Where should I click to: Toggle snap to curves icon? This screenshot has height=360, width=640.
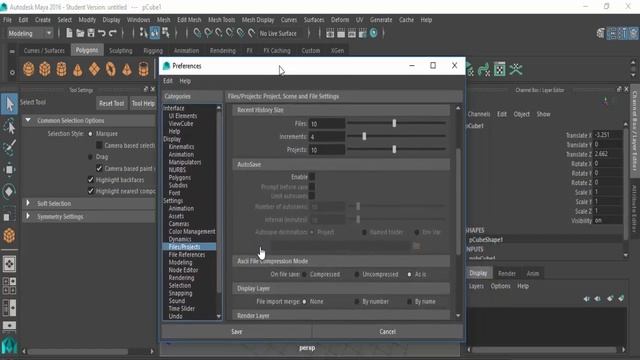(208, 33)
